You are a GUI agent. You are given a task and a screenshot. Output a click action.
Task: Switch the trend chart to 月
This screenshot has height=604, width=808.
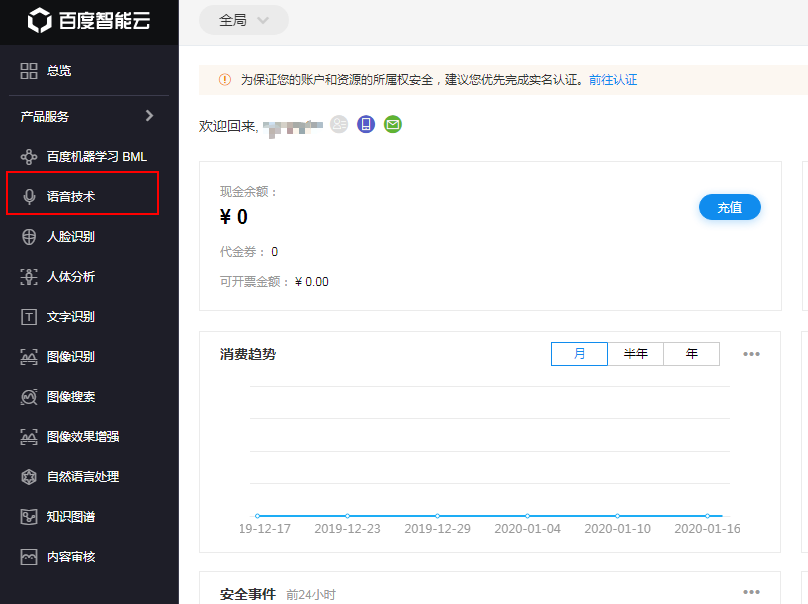coord(579,354)
